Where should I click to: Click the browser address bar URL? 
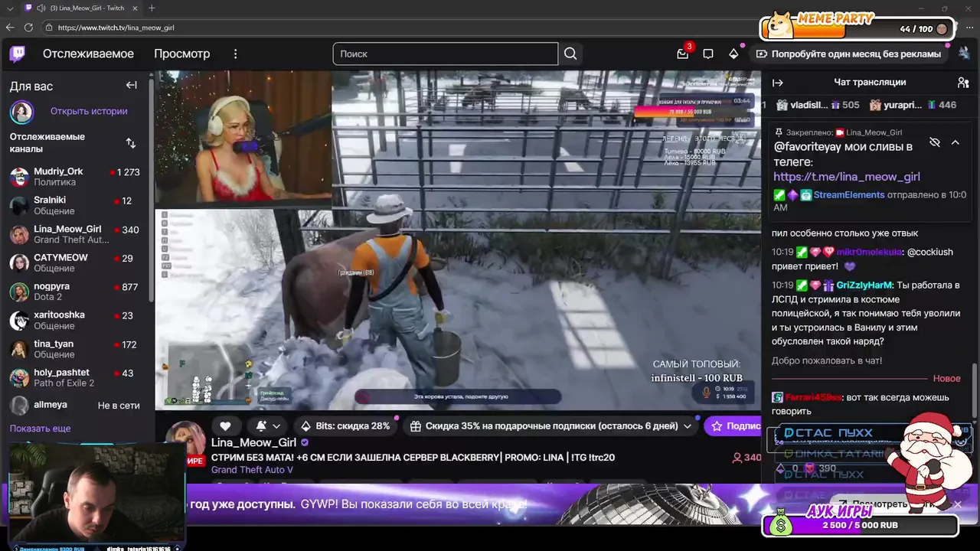[x=116, y=28]
